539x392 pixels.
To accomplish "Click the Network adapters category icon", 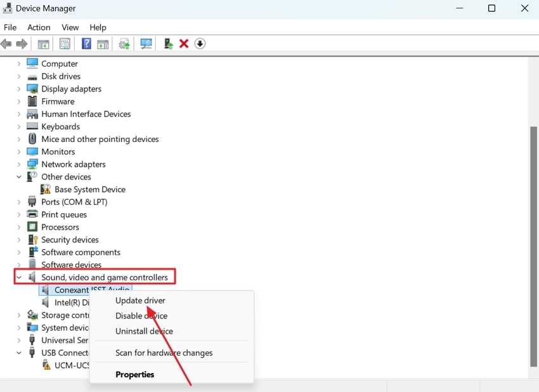I will coord(32,164).
